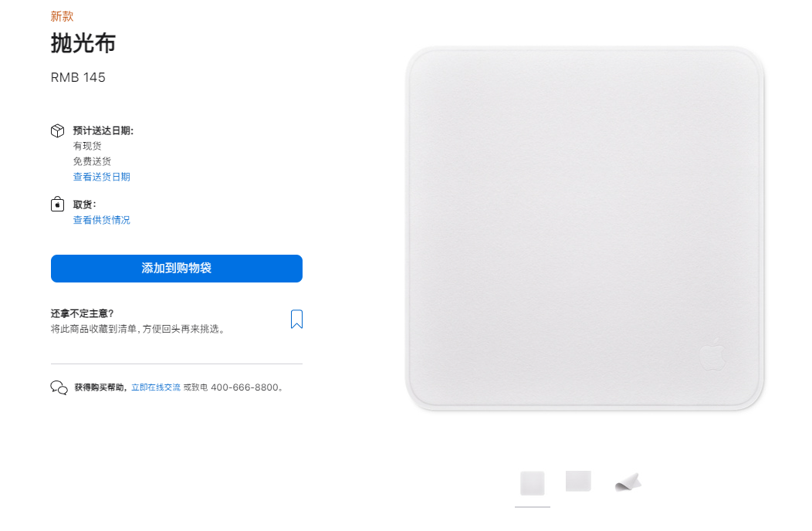
Task: Click the chat bubbles help icon
Action: 59,387
